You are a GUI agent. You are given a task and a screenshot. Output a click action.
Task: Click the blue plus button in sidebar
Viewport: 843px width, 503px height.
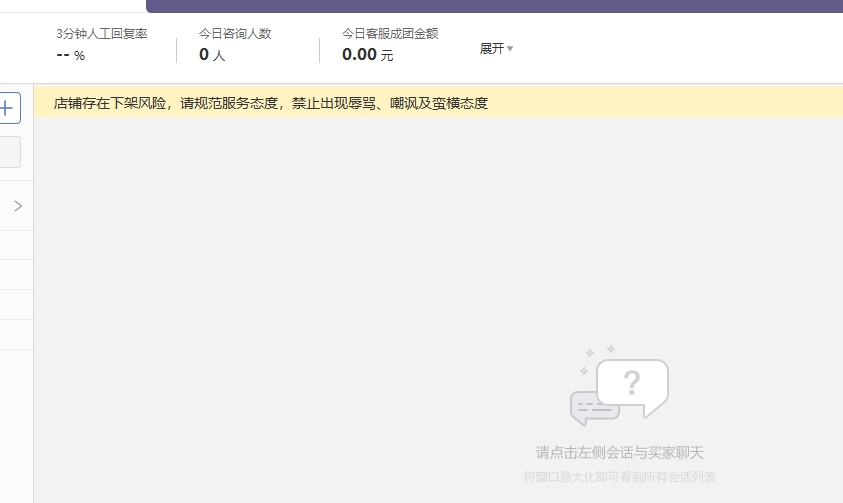click(9, 108)
